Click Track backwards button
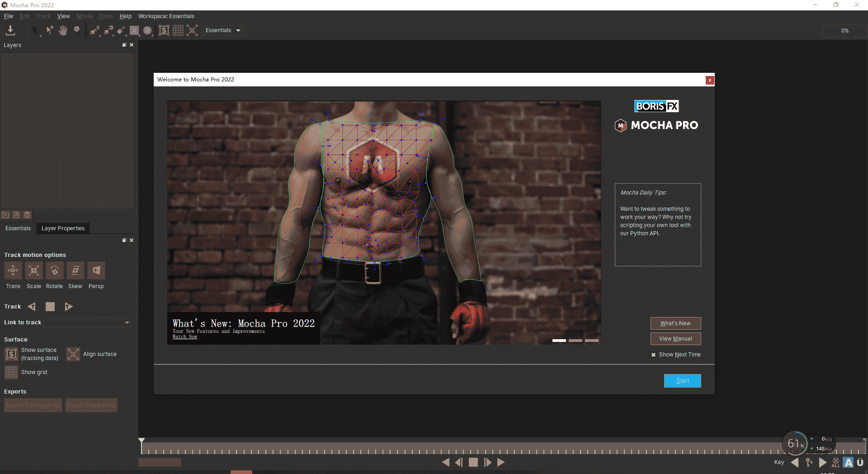Viewport: 868px width, 474px height. [x=32, y=307]
